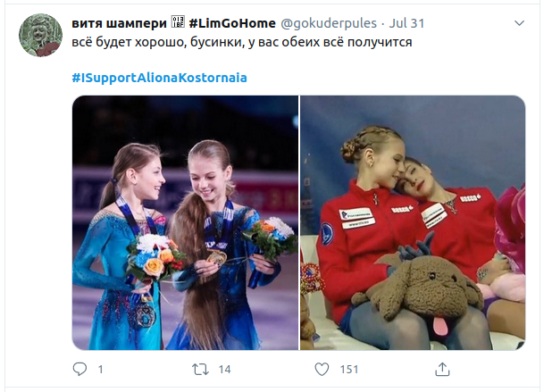Click the emoji glyph box in the display name

click(x=178, y=22)
